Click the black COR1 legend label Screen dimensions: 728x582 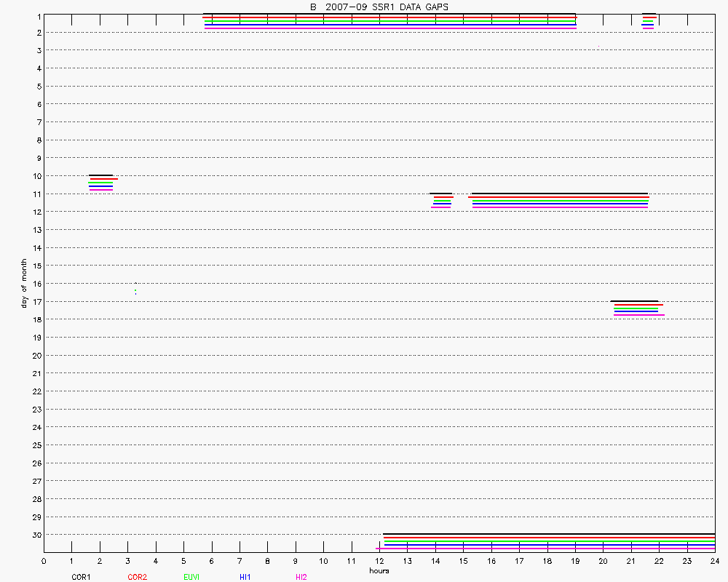tap(81, 577)
